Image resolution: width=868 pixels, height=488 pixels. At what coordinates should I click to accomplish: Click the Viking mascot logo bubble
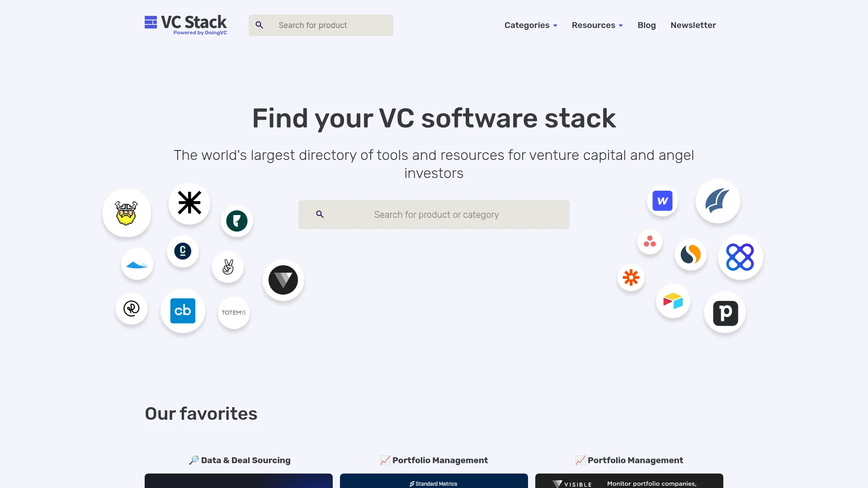pos(127,213)
